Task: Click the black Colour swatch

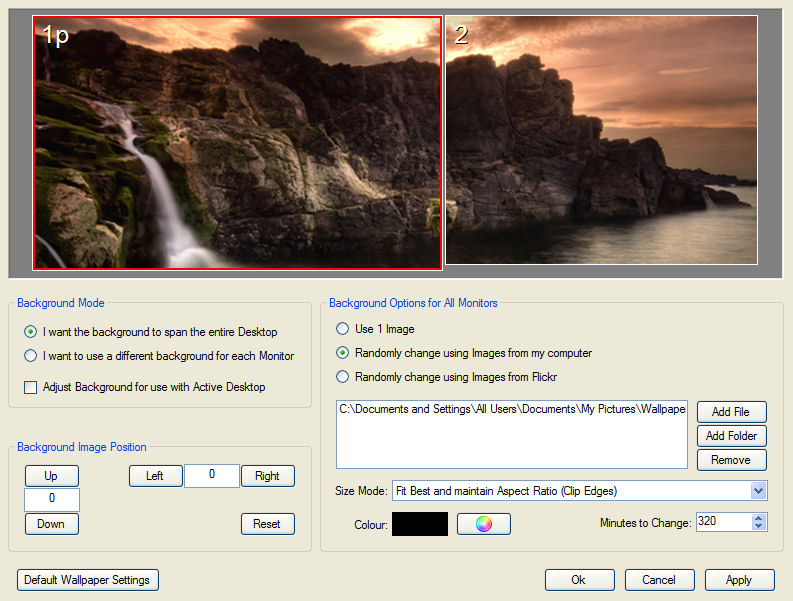Action: [419, 524]
